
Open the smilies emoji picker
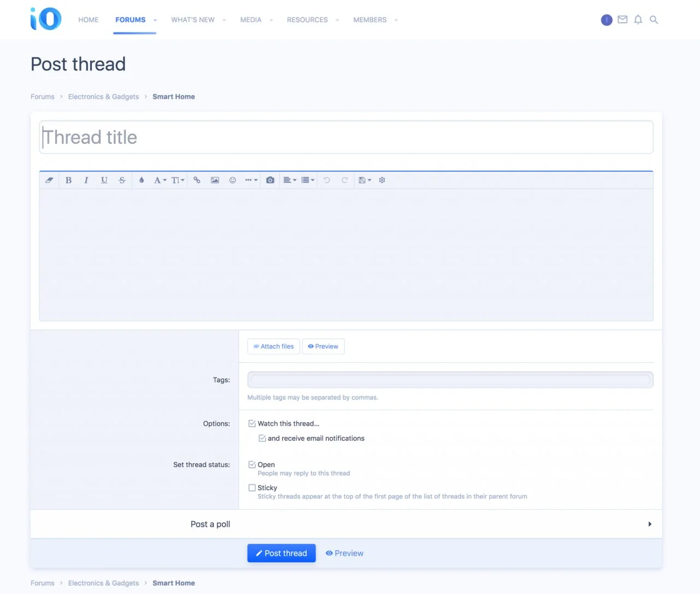click(232, 180)
